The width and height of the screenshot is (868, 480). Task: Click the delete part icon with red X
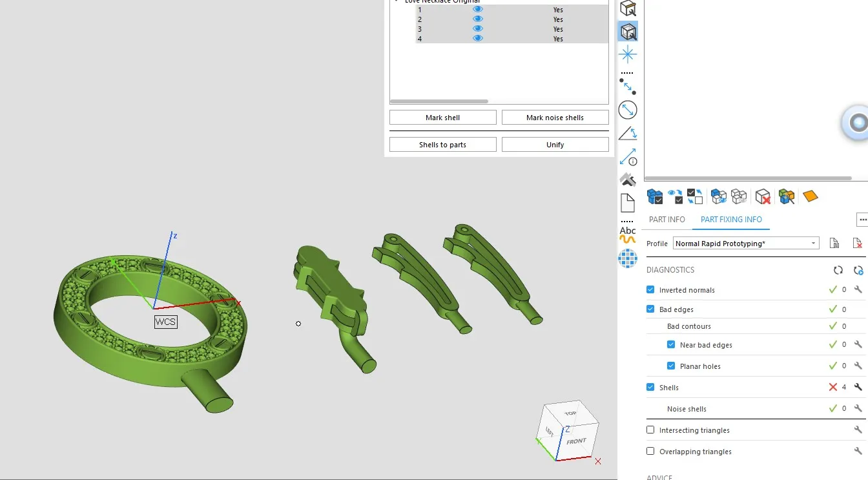click(763, 196)
